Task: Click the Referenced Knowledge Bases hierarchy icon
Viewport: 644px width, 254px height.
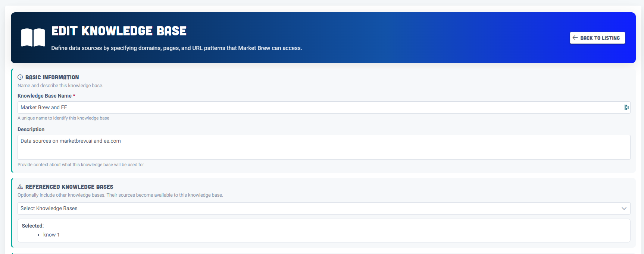Action: (20, 187)
